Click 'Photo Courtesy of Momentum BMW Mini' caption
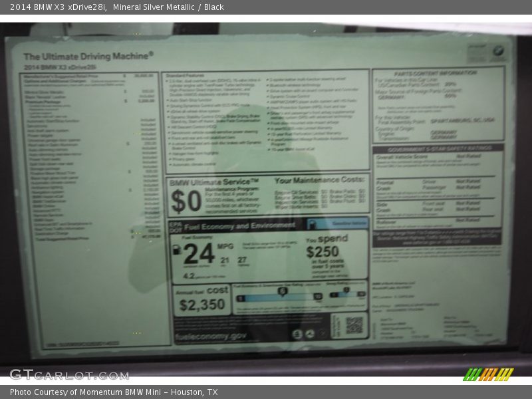This screenshot has width=532, height=399. tap(85, 392)
